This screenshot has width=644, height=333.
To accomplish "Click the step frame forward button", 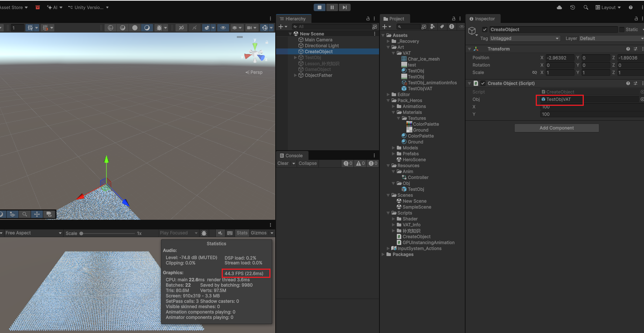I will [344, 7].
